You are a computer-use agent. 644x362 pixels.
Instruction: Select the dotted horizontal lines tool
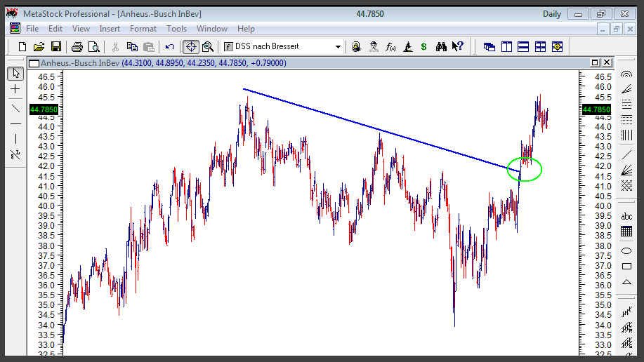626,119
